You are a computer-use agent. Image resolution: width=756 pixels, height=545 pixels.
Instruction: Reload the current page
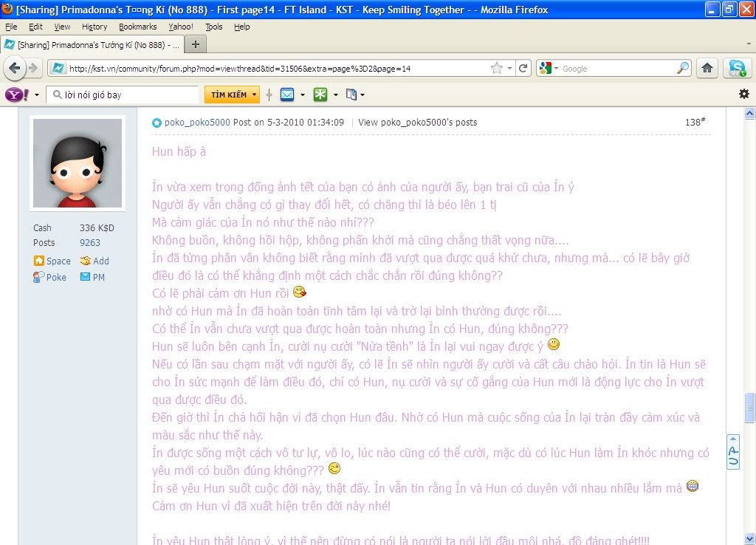[x=523, y=69]
